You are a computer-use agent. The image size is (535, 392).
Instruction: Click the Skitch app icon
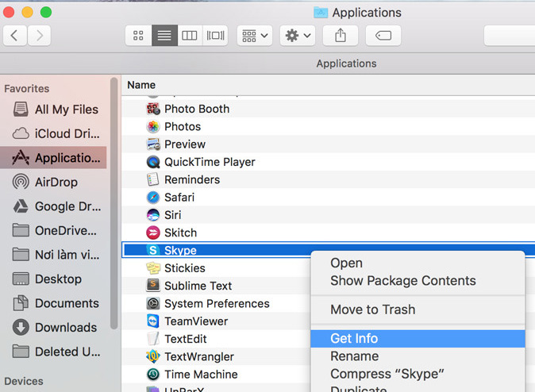[153, 233]
